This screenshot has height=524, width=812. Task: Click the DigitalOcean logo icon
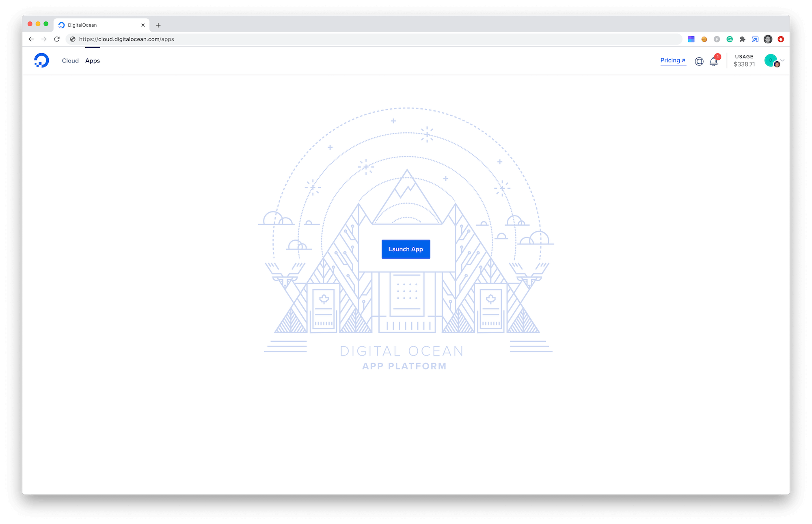(x=41, y=60)
